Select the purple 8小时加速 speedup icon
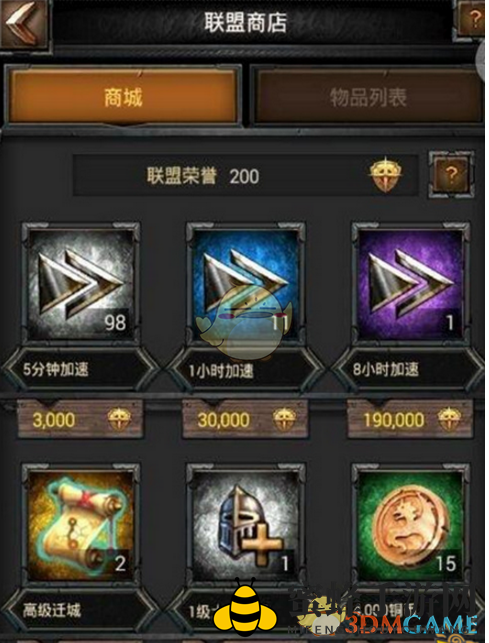The height and width of the screenshot is (643, 489). coord(411,284)
